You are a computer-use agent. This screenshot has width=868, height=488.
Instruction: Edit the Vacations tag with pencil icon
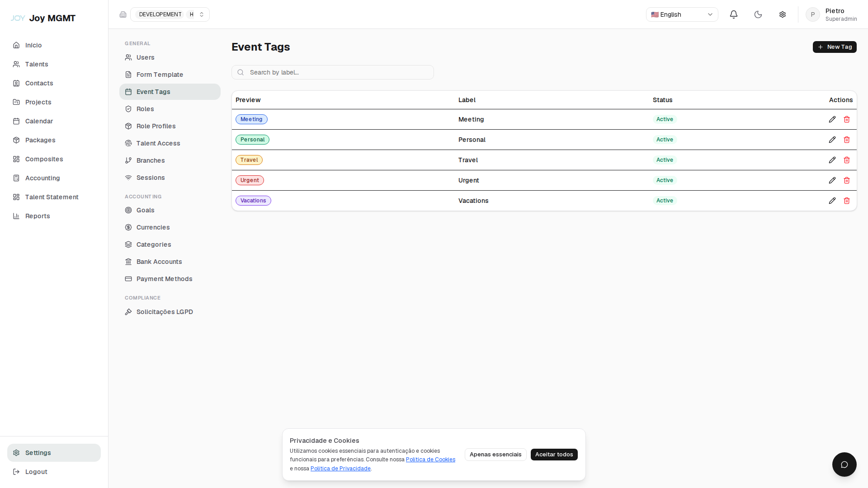click(832, 201)
